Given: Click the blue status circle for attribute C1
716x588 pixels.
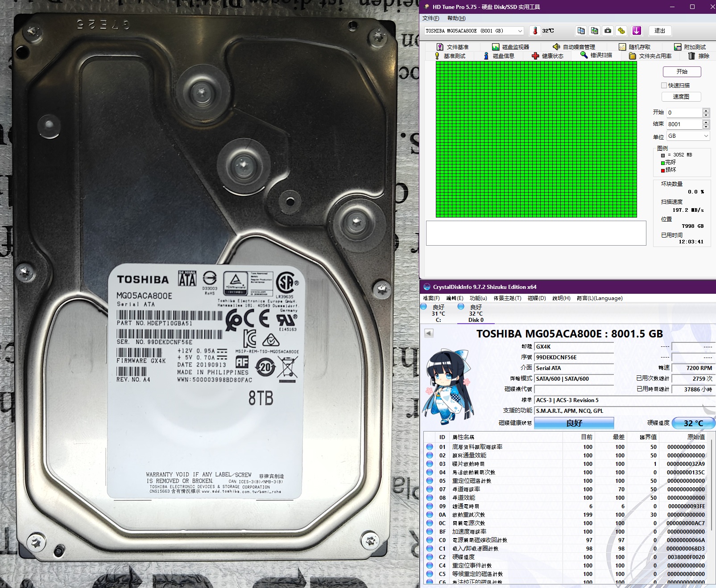Looking at the screenshot, I should [430, 548].
